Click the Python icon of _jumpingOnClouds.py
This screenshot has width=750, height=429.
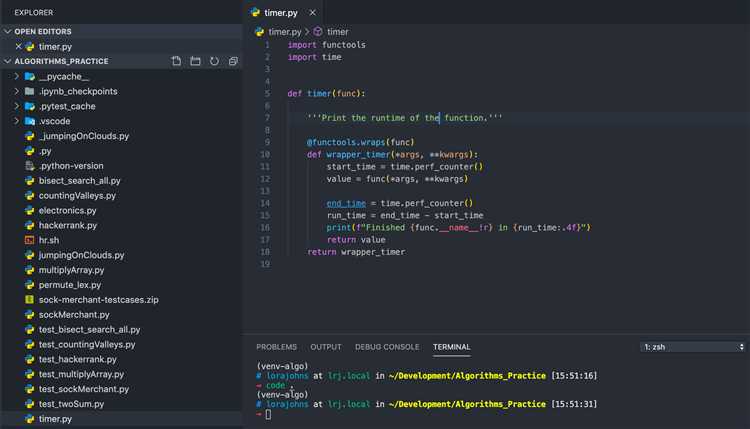pos(30,136)
